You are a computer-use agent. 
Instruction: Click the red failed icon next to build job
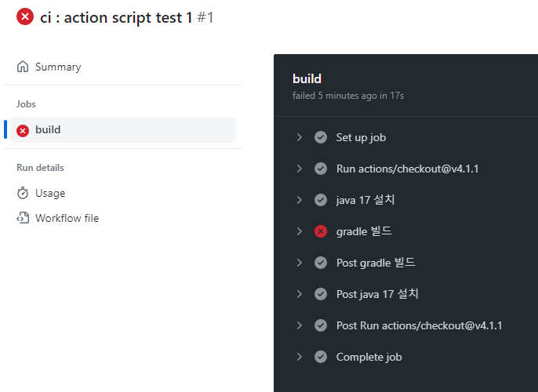tap(23, 130)
